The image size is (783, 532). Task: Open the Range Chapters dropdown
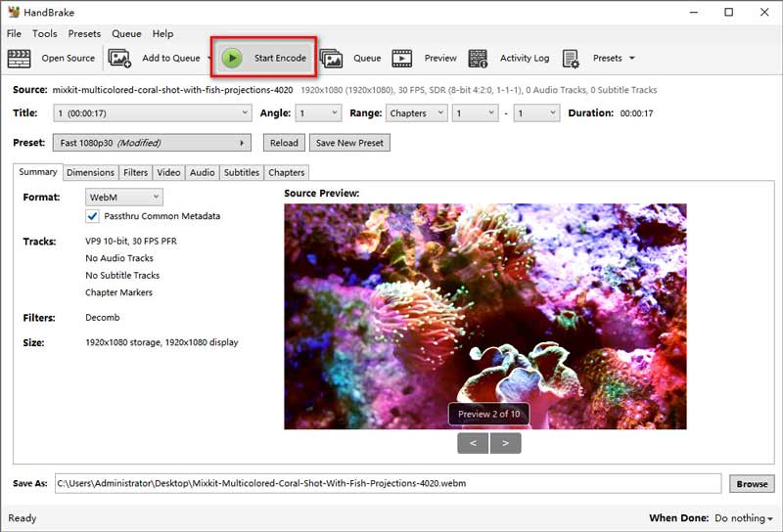tap(417, 113)
